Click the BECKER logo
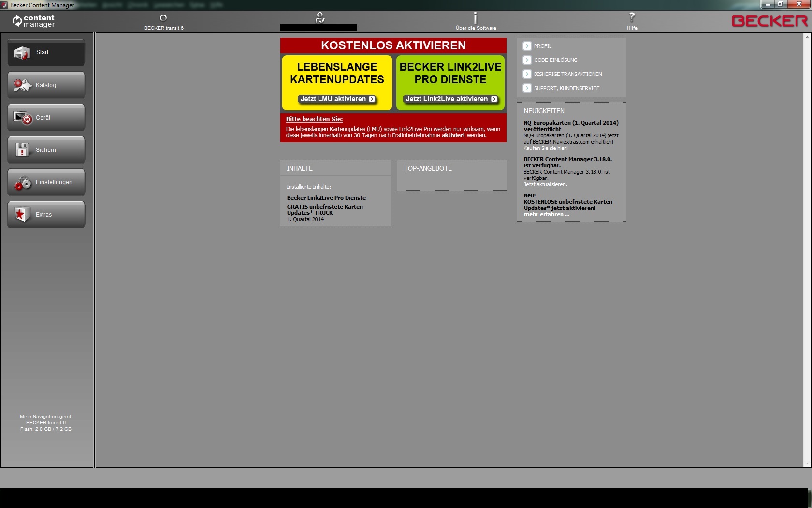The width and height of the screenshot is (812, 508). pyautogui.click(x=769, y=21)
